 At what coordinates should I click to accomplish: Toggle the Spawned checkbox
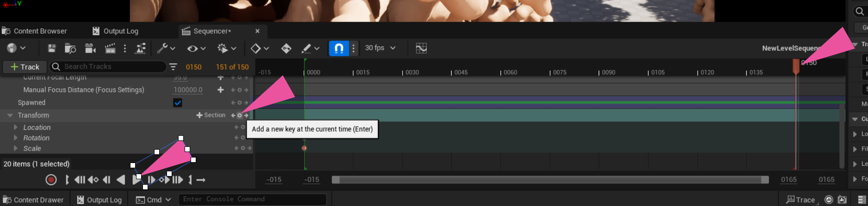pyautogui.click(x=178, y=103)
